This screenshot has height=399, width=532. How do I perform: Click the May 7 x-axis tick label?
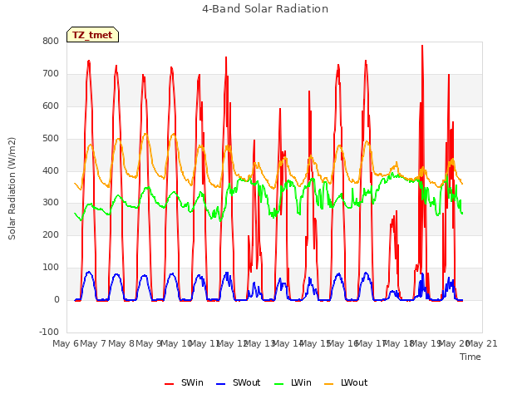pos(93,343)
